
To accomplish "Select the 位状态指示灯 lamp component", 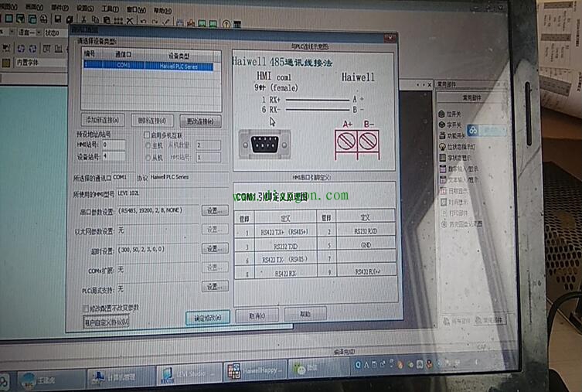I will click(457, 147).
